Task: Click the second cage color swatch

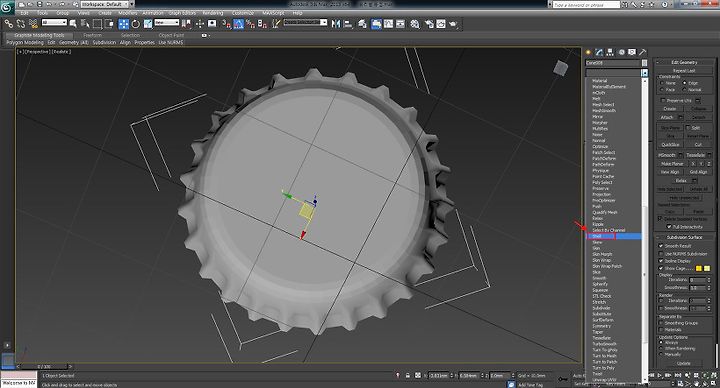Action: [x=707, y=268]
